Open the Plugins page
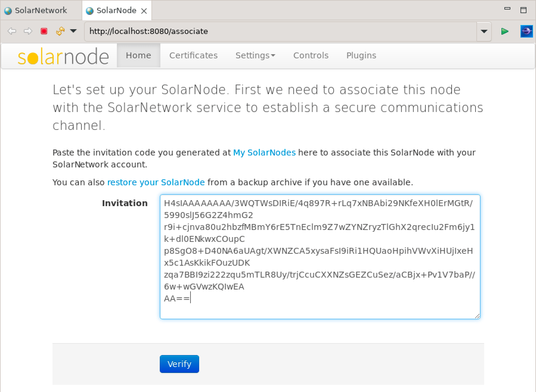 pos(361,55)
